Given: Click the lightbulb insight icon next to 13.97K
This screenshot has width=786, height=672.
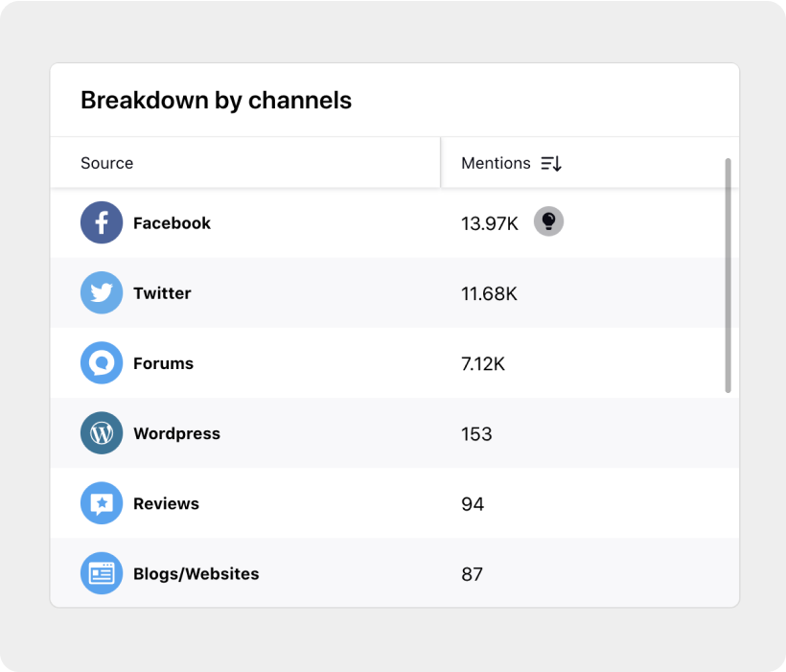Looking at the screenshot, I should coord(547,221).
